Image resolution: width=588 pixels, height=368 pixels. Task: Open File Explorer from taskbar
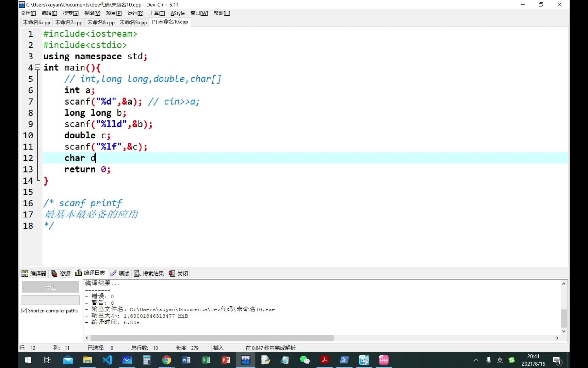pyautogui.click(x=87, y=360)
